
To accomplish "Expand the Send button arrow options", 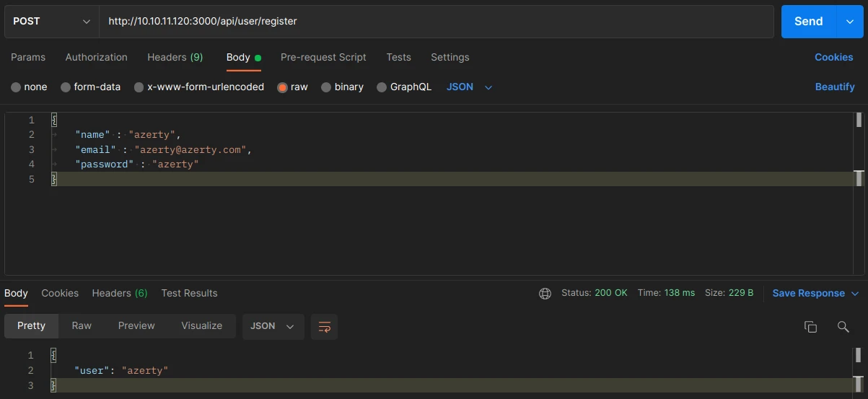I will [849, 22].
